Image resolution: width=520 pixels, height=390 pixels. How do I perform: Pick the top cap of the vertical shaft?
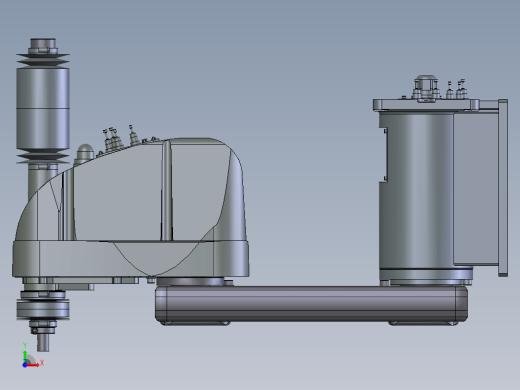point(43,46)
